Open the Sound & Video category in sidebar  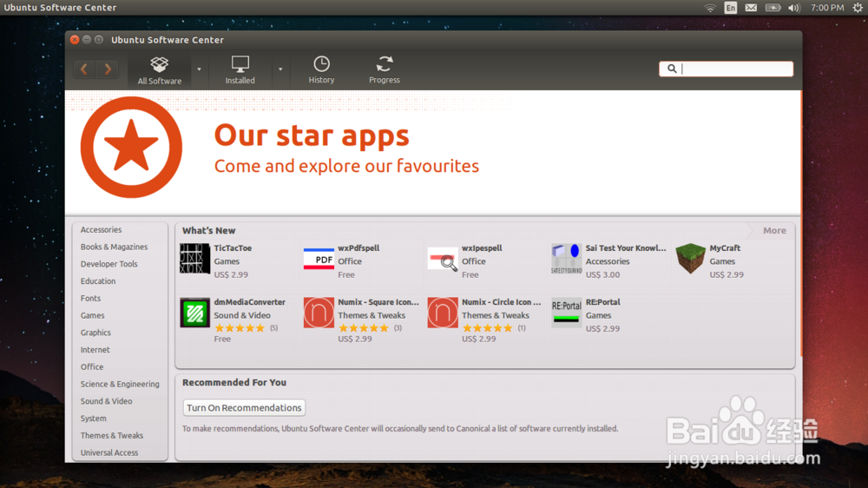point(106,401)
